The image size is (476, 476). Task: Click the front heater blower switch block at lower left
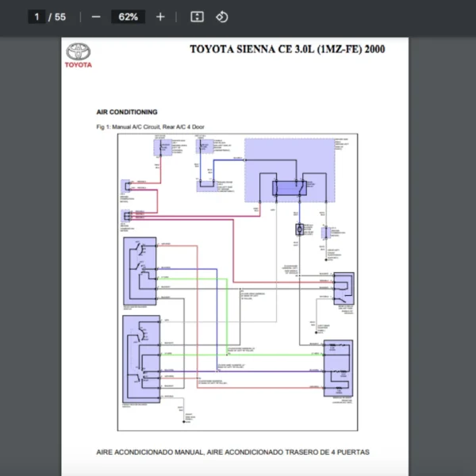tap(140, 359)
